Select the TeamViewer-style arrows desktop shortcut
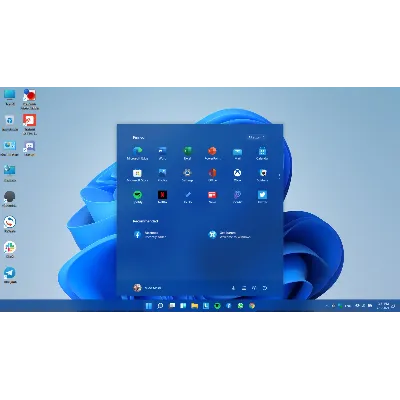 10,224
